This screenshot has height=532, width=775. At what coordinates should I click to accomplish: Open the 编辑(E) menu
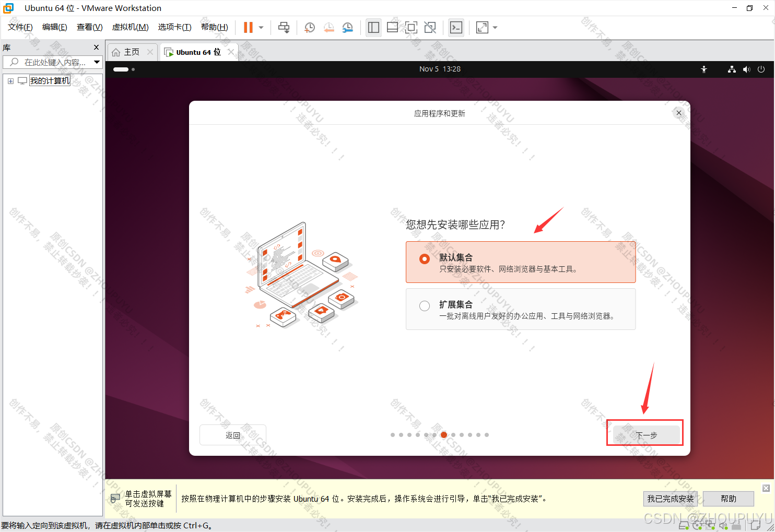54,27
